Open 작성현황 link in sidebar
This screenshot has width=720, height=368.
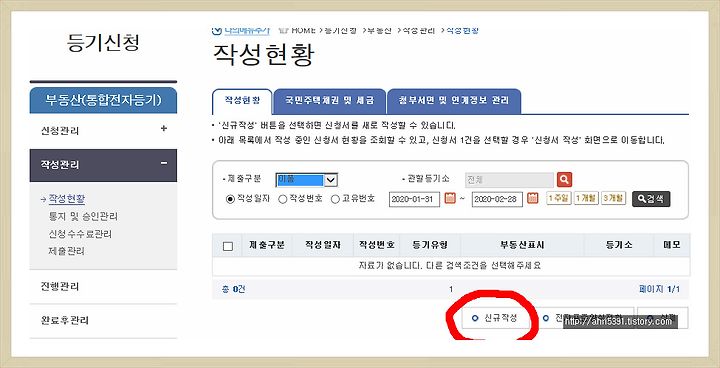coord(67,198)
